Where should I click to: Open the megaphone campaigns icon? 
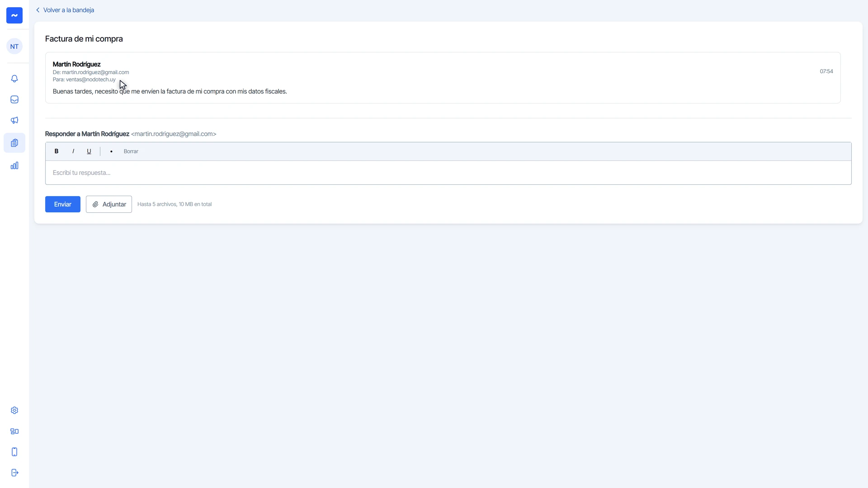[x=14, y=120]
